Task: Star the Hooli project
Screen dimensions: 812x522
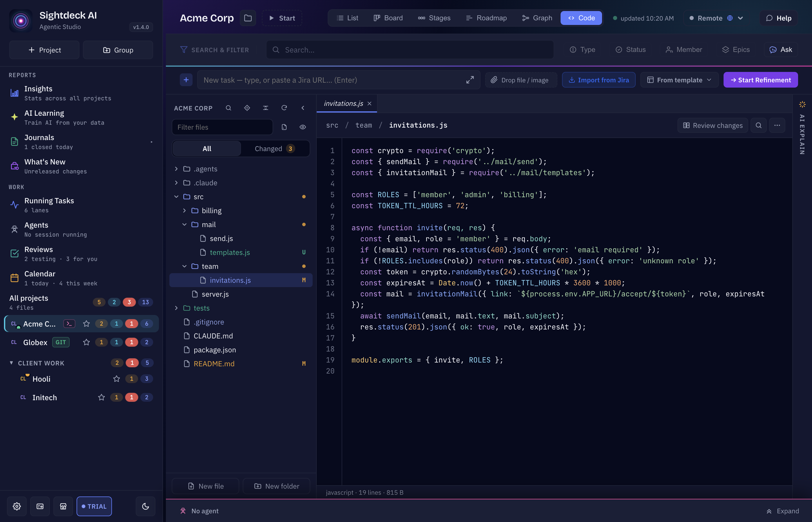Action: pyautogui.click(x=117, y=379)
